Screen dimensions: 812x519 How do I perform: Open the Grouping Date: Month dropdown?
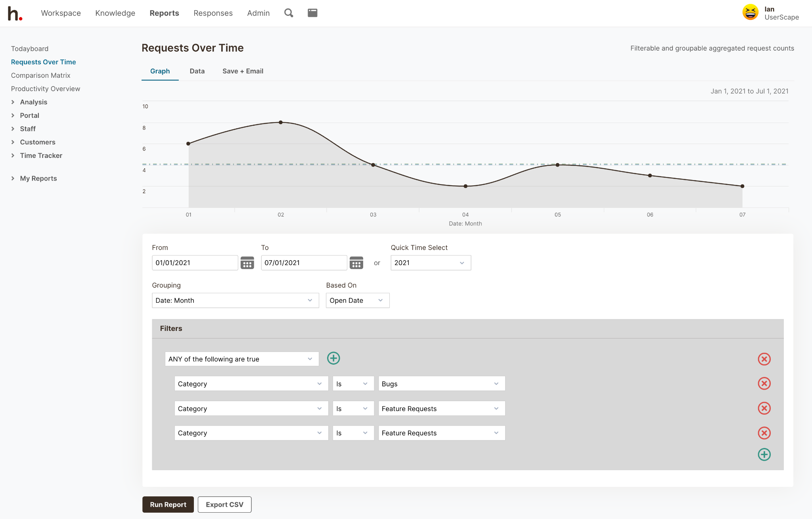[236, 300]
